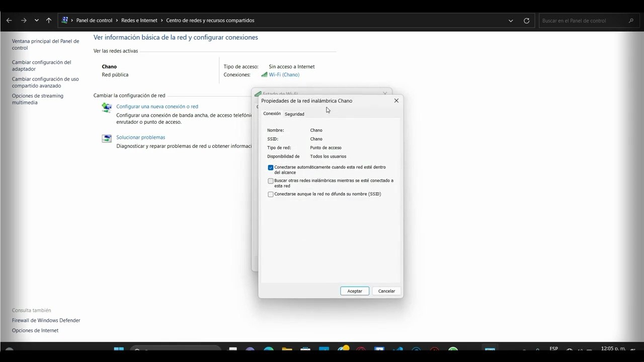Open Solucionar problemas link
The width and height of the screenshot is (644, 362).
(140, 137)
